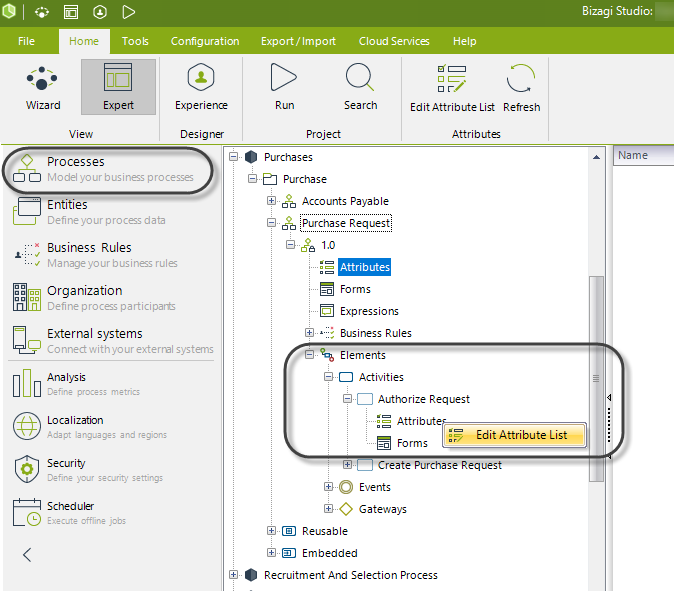The height and width of the screenshot is (591, 674).
Task: Open the External systems module
Action: [x=112, y=340]
